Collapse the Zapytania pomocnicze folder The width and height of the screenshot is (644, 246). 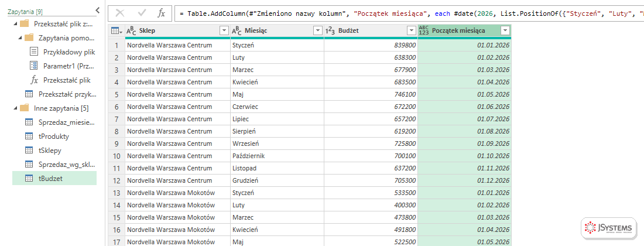click(20, 38)
